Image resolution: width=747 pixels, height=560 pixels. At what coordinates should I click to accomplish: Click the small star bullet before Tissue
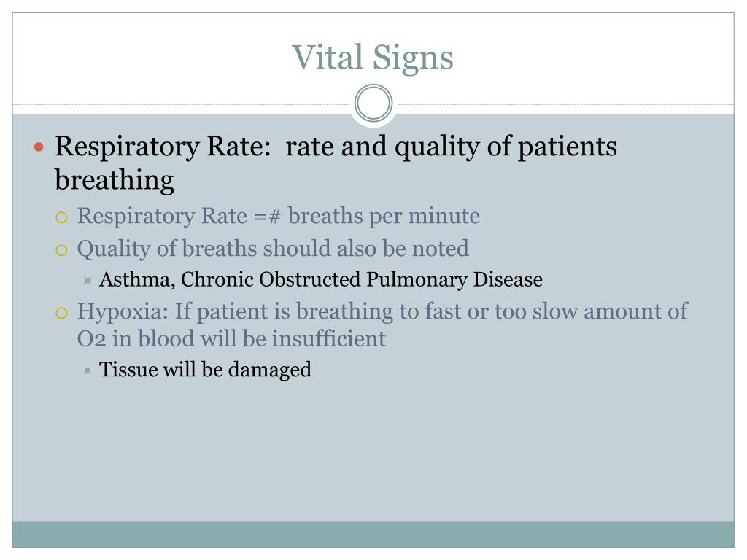[x=88, y=370]
